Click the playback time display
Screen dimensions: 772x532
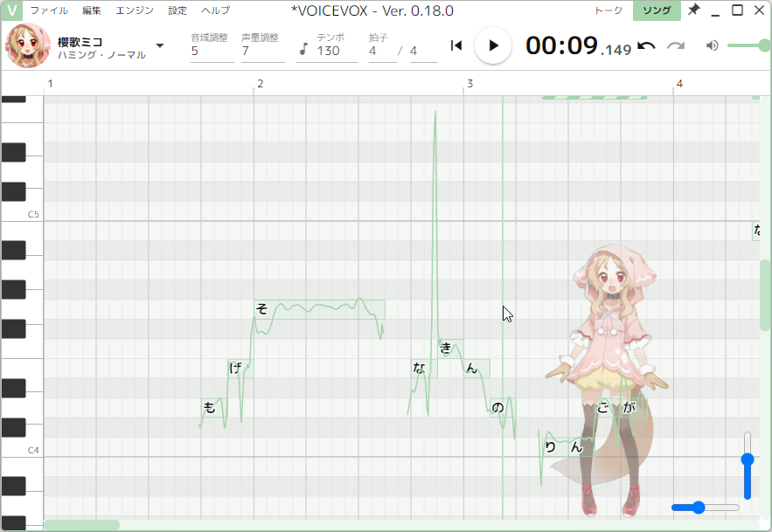click(x=578, y=45)
